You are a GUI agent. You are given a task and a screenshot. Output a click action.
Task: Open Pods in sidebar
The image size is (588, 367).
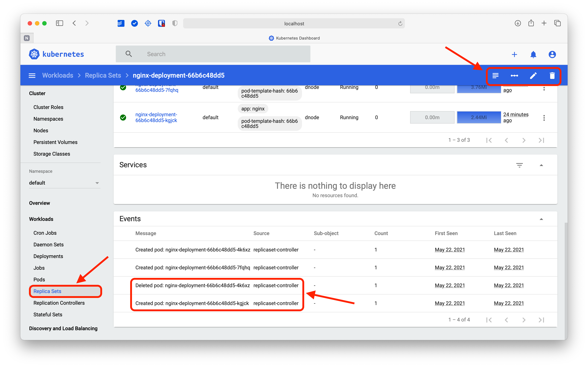point(39,279)
